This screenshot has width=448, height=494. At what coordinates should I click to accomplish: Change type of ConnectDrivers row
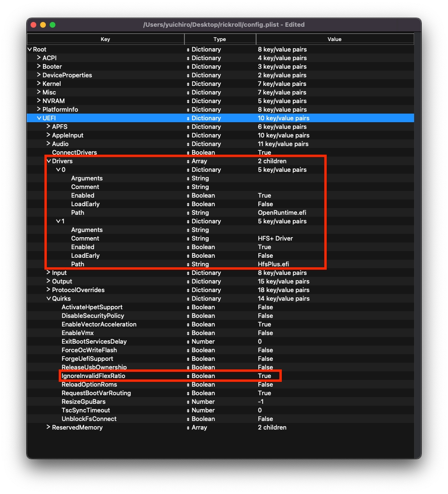[x=188, y=153]
